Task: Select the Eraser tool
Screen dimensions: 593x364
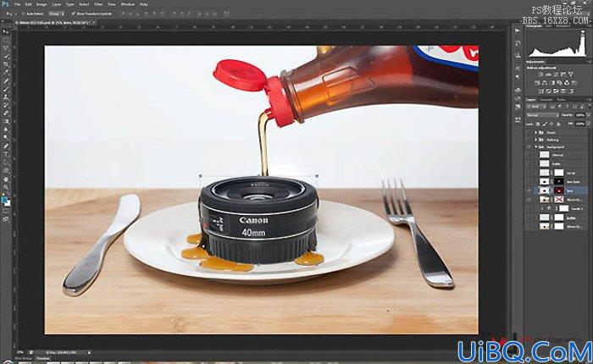Action: 6,113
